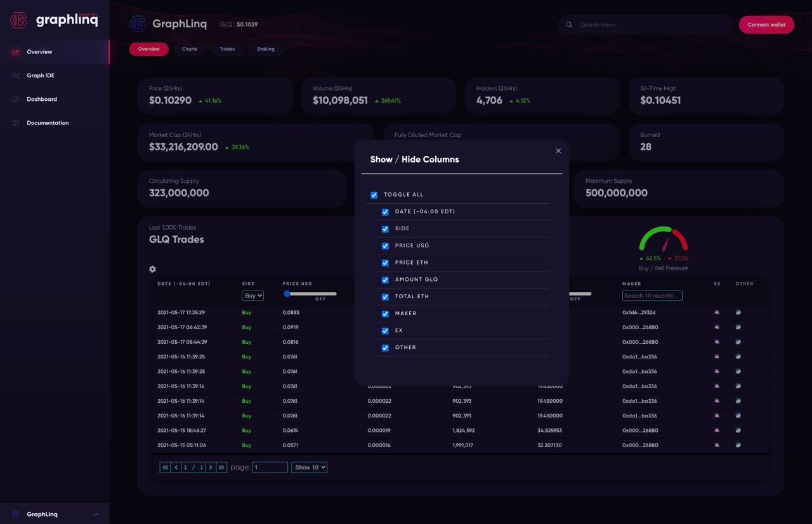Uncheck the SIDE column checkbox
Viewport: 812px width, 524px height.
(385, 229)
